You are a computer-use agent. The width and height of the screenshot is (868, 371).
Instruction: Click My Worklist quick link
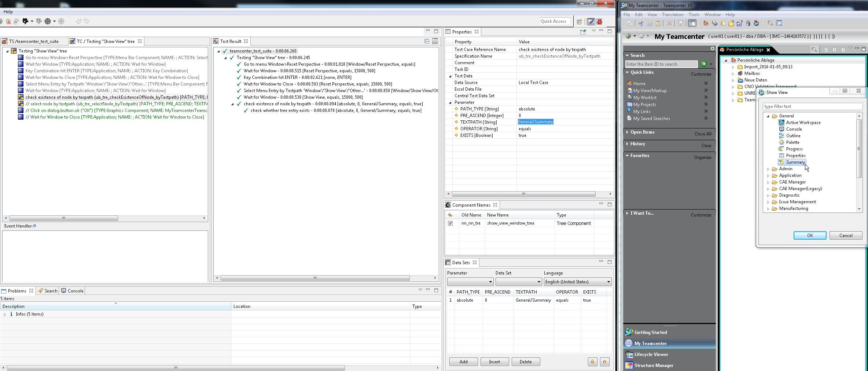(x=645, y=98)
